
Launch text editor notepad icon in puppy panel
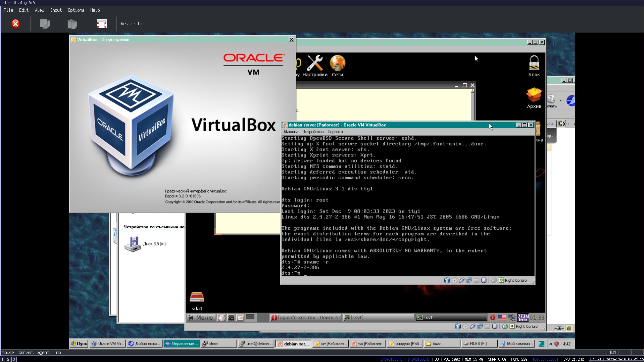tap(240, 318)
